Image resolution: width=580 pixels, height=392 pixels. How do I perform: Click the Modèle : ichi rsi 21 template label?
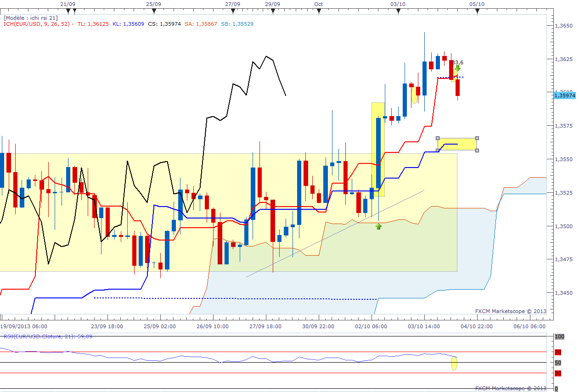point(31,17)
